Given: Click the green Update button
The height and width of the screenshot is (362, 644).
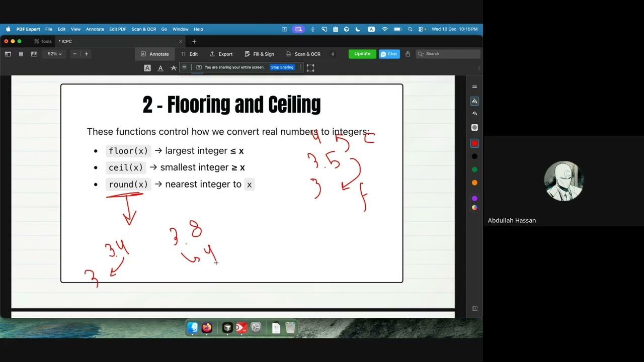Looking at the screenshot, I should pyautogui.click(x=362, y=54).
